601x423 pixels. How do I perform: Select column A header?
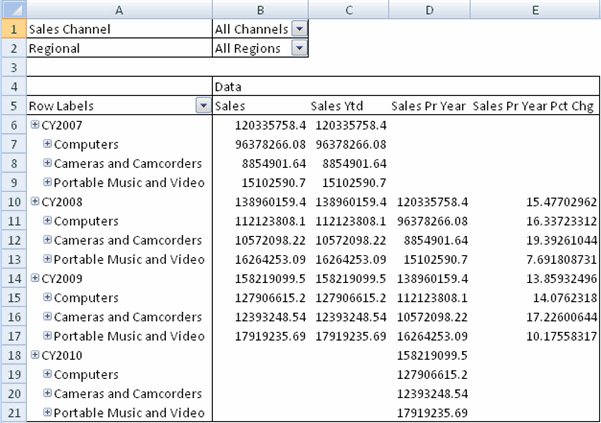[119, 9]
